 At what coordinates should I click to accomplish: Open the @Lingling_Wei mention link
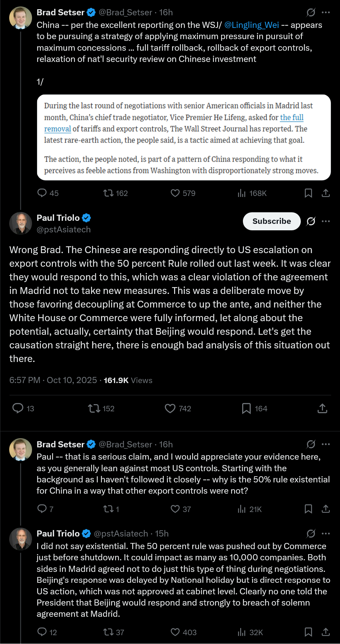(251, 25)
